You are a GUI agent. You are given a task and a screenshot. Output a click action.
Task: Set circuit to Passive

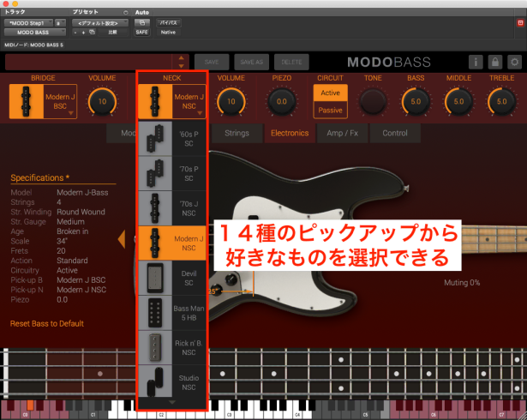331,110
